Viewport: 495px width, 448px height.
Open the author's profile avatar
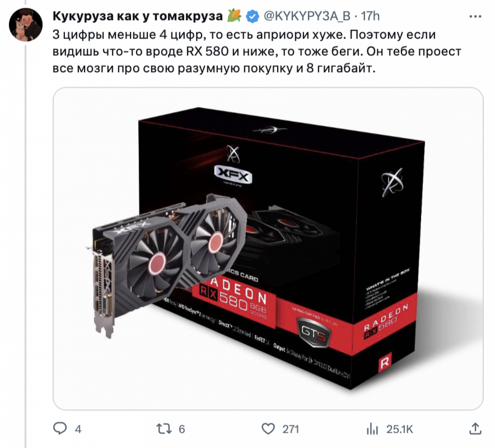pyautogui.click(x=26, y=25)
